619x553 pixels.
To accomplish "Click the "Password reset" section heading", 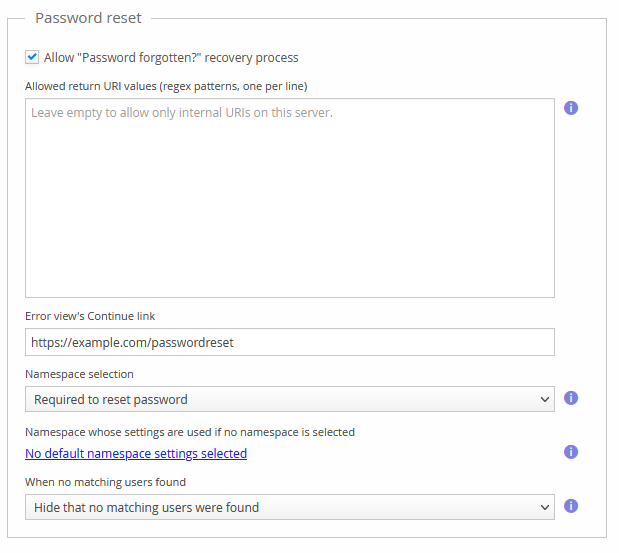I will 88,18.
